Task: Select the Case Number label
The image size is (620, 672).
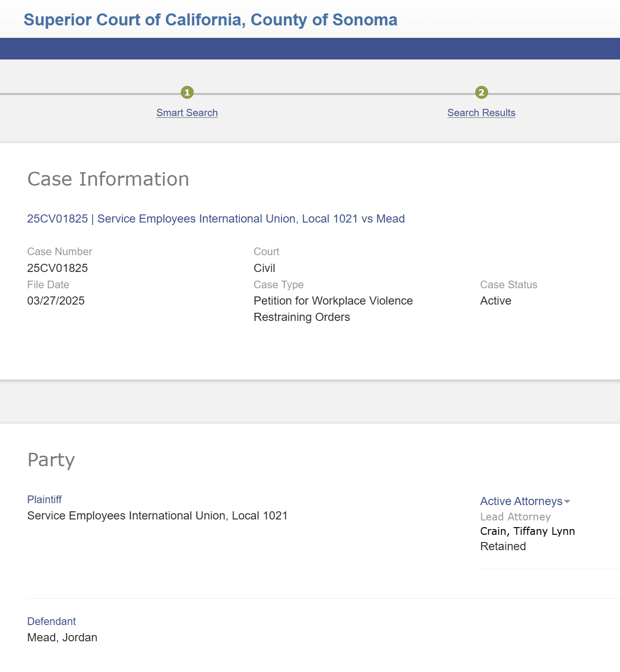Action: pyautogui.click(x=59, y=252)
